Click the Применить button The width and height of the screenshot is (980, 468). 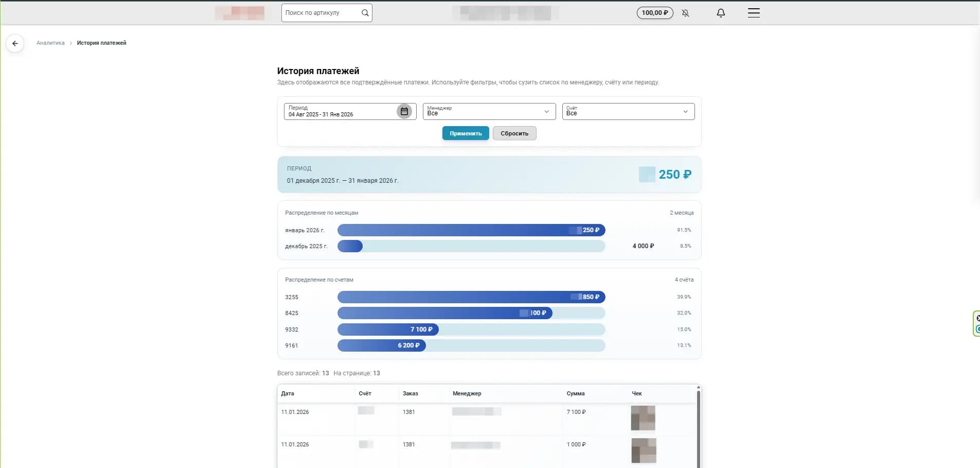465,133
